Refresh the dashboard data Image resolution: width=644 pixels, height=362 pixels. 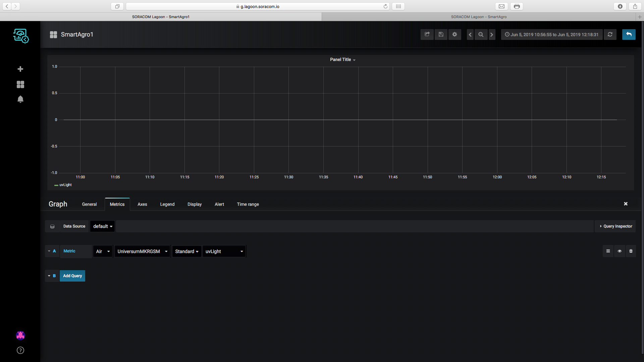point(610,35)
